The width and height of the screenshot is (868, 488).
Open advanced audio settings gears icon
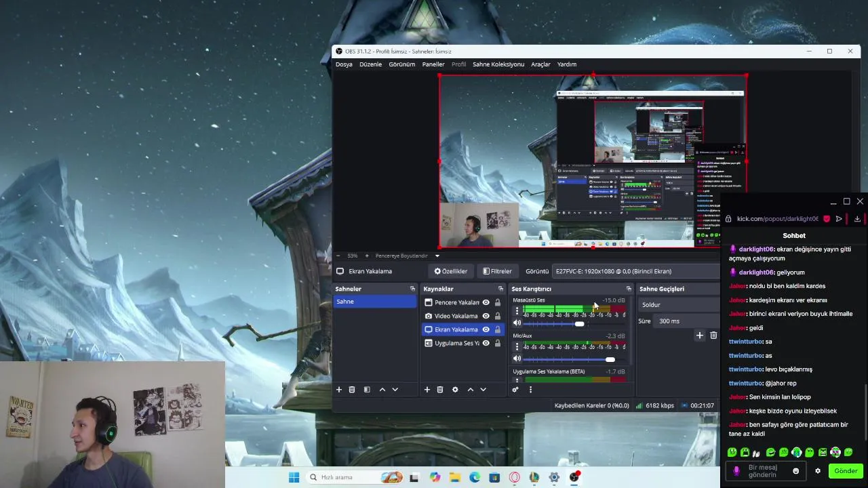(515, 390)
